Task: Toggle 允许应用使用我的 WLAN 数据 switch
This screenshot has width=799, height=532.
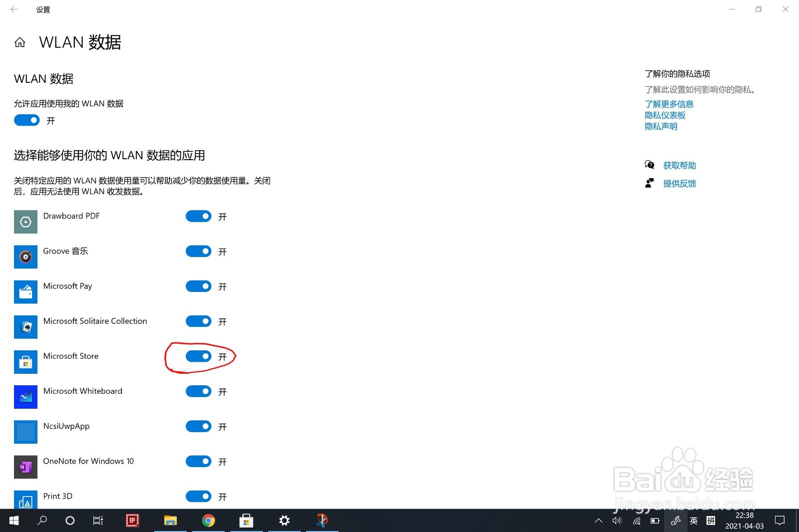Action: tap(27, 120)
